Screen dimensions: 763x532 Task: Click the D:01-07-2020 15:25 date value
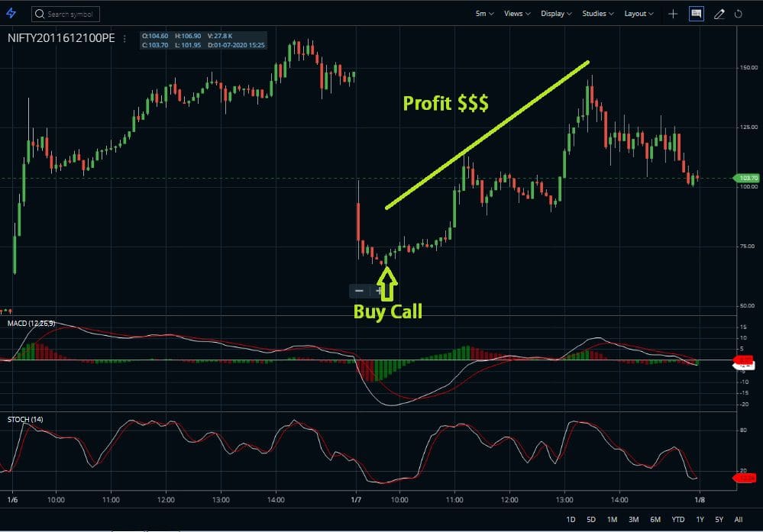(237, 45)
